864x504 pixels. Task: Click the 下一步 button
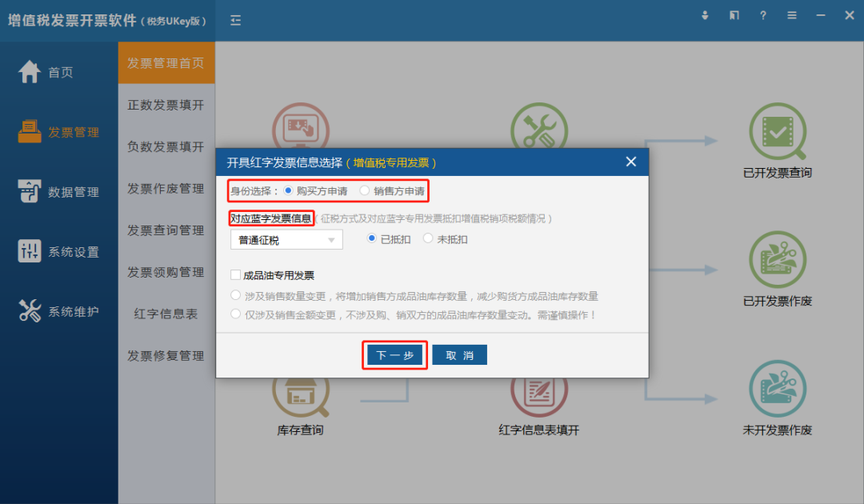click(x=394, y=355)
